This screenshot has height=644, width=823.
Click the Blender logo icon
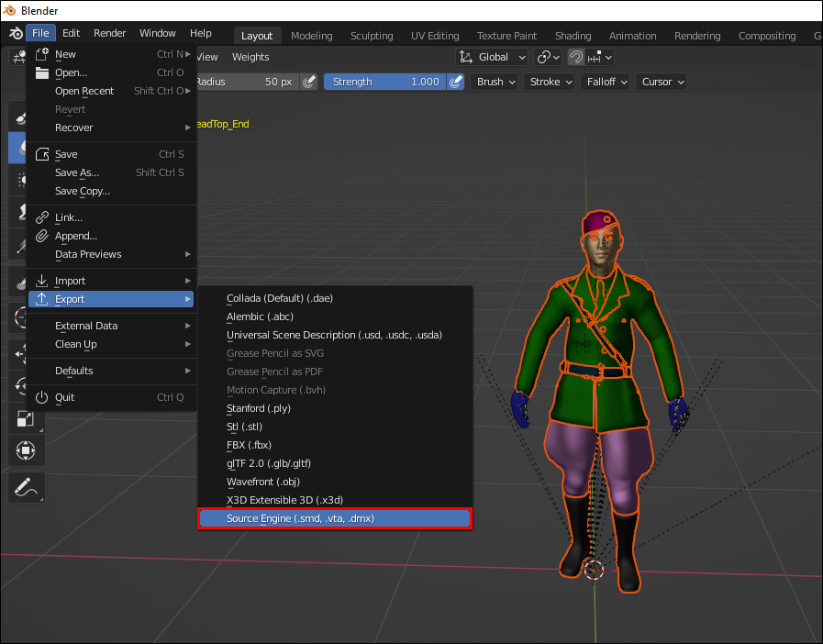pyautogui.click(x=16, y=33)
